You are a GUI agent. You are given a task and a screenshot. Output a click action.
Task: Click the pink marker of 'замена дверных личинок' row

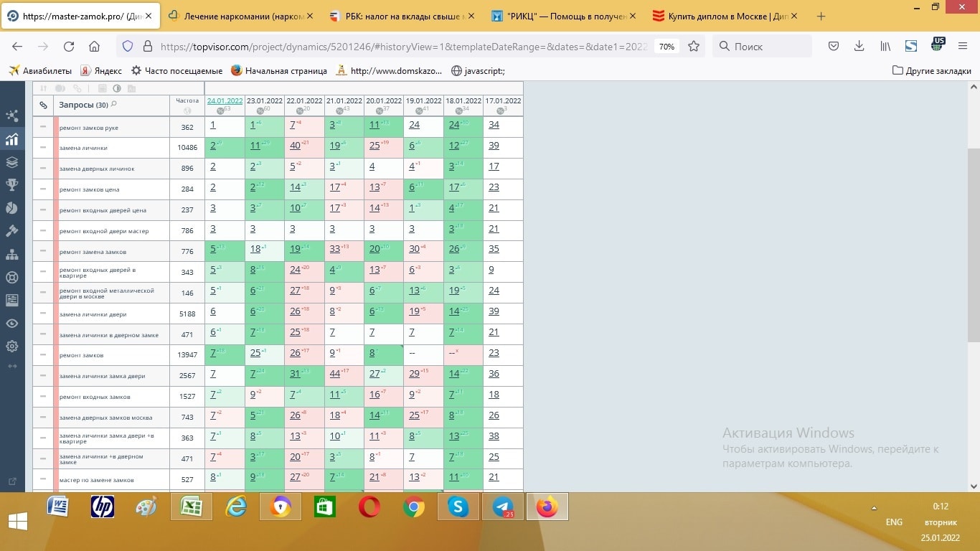[55, 169]
